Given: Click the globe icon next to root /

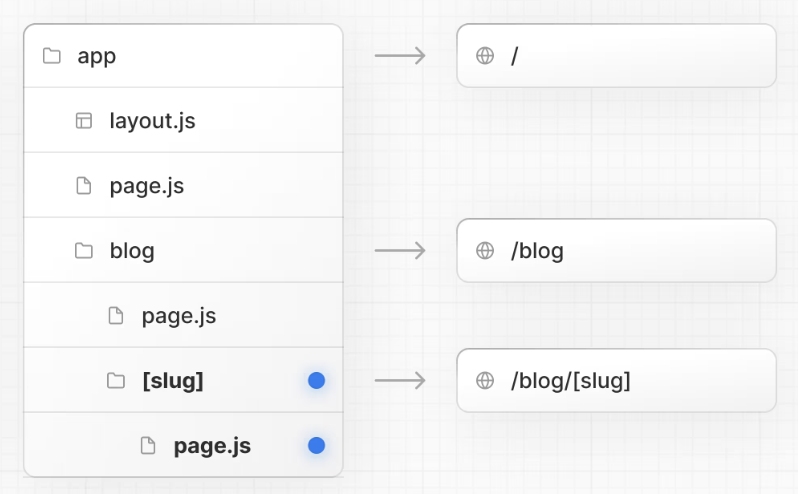Looking at the screenshot, I should (x=485, y=56).
